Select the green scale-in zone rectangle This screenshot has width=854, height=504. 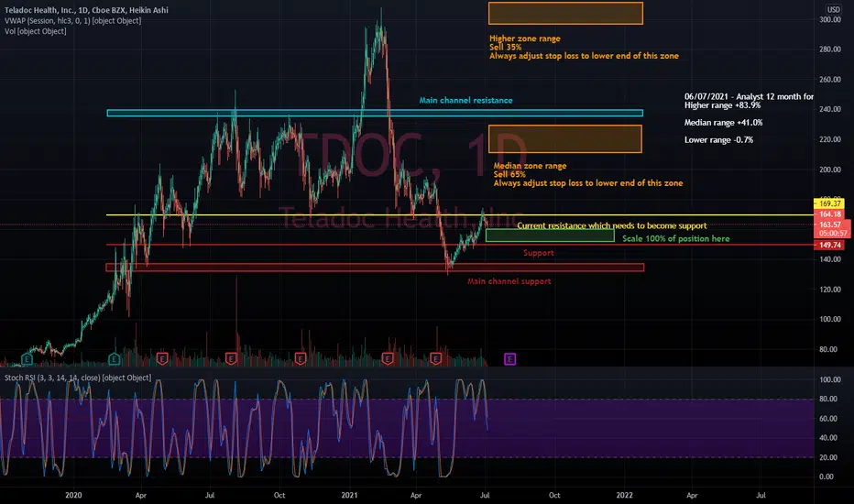coord(550,236)
